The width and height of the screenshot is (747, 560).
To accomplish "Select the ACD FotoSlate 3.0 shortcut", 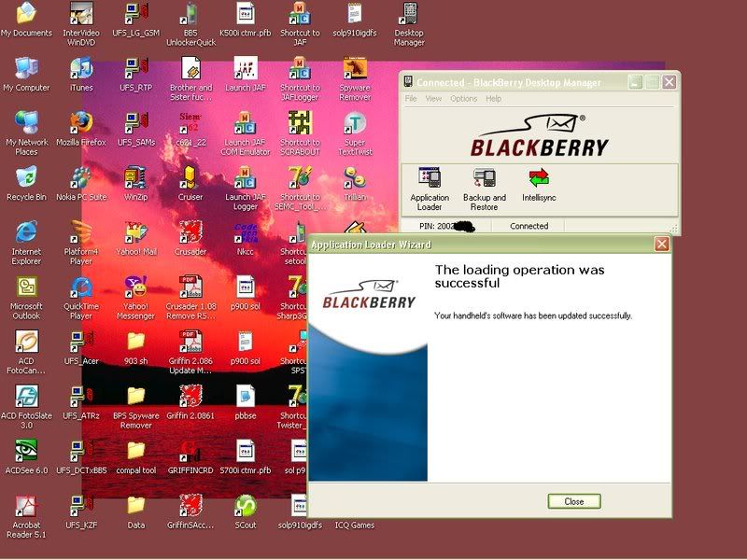I will [x=26, y=408].
